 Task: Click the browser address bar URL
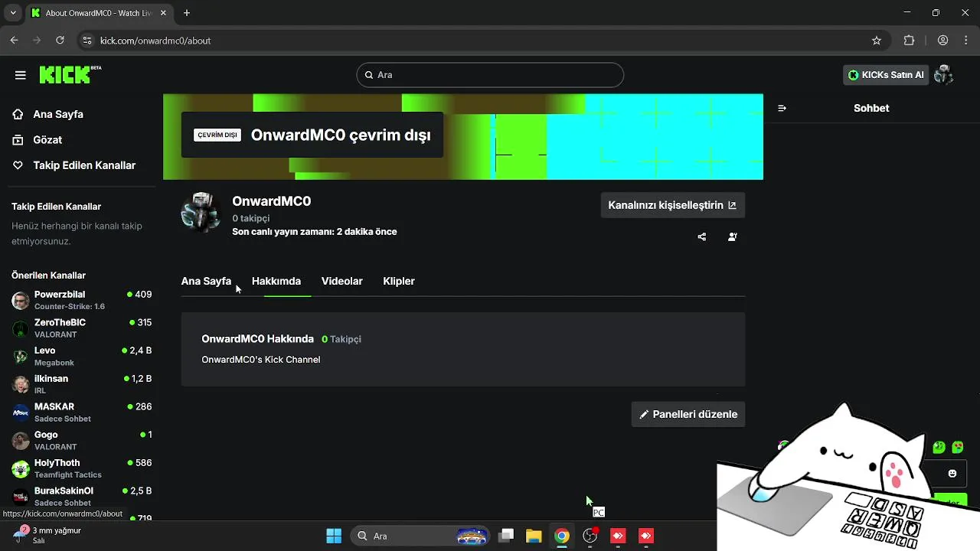(x=155, y=41)
